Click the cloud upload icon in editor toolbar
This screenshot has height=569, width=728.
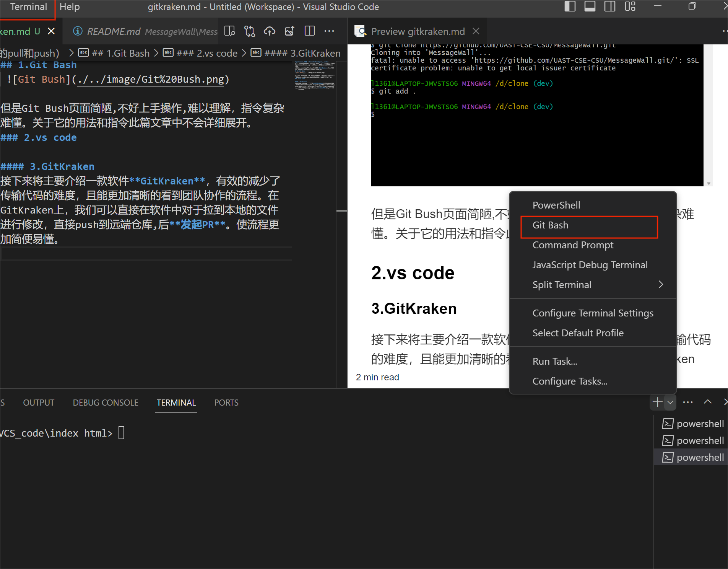point(270,31)
